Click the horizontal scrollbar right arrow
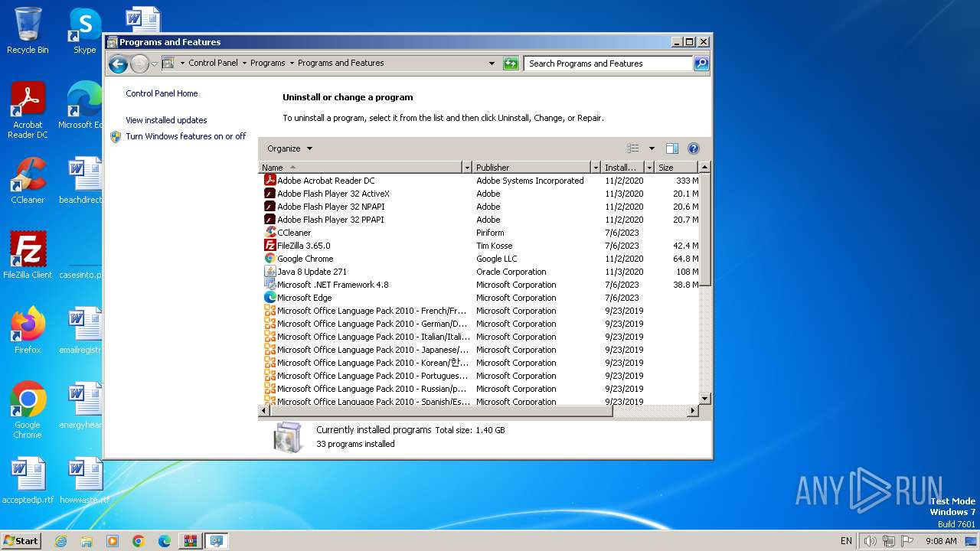This screenshot has height=551, width=980. pyautogui.click(x=693, y=411)
